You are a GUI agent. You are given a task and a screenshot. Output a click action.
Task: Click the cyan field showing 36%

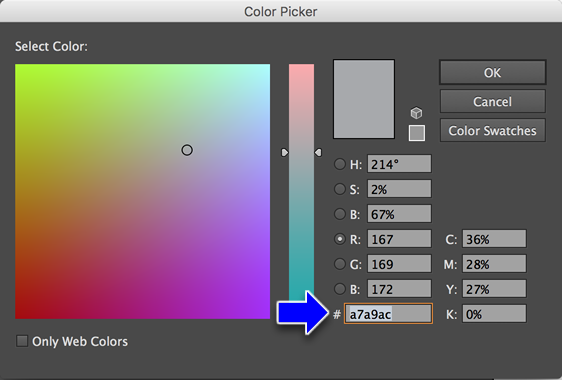pos(494,239)
